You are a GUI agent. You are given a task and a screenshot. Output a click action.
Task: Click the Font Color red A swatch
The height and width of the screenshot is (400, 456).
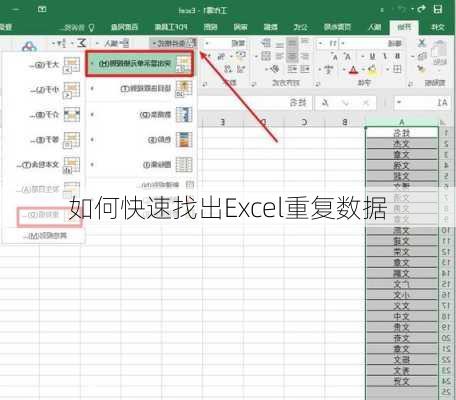353,70
